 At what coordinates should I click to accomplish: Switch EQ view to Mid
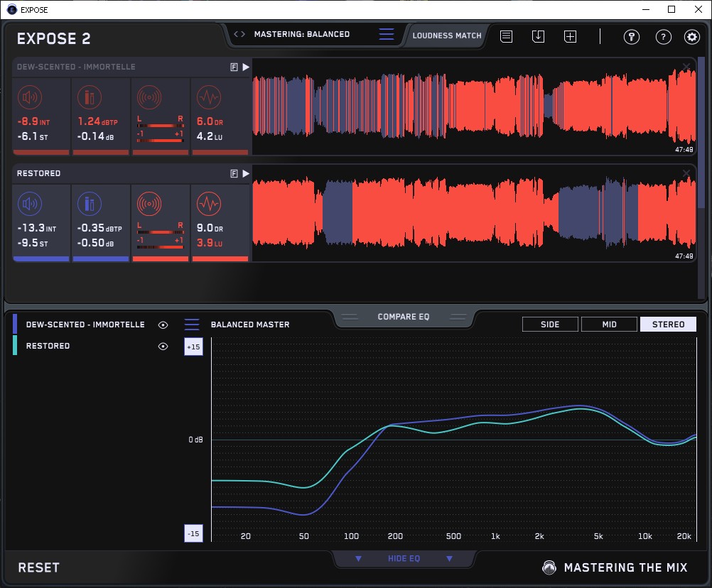(609, 325)
